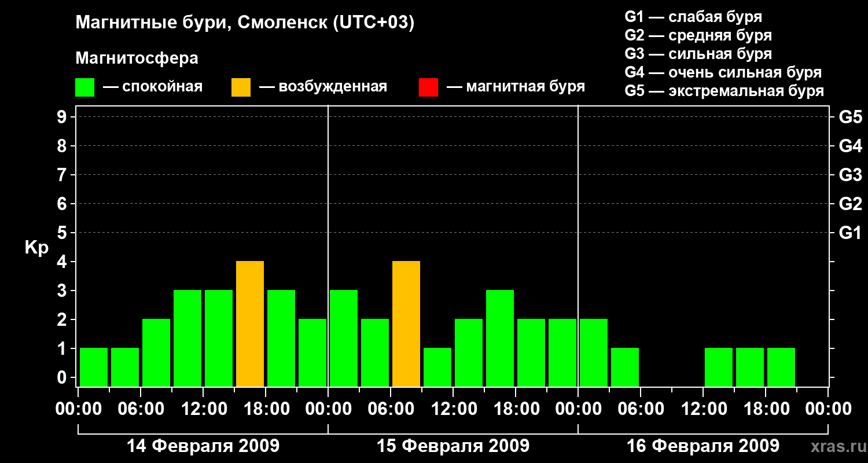Click the red 'магнитная буря' legend swatch

[x=428, y=87]
